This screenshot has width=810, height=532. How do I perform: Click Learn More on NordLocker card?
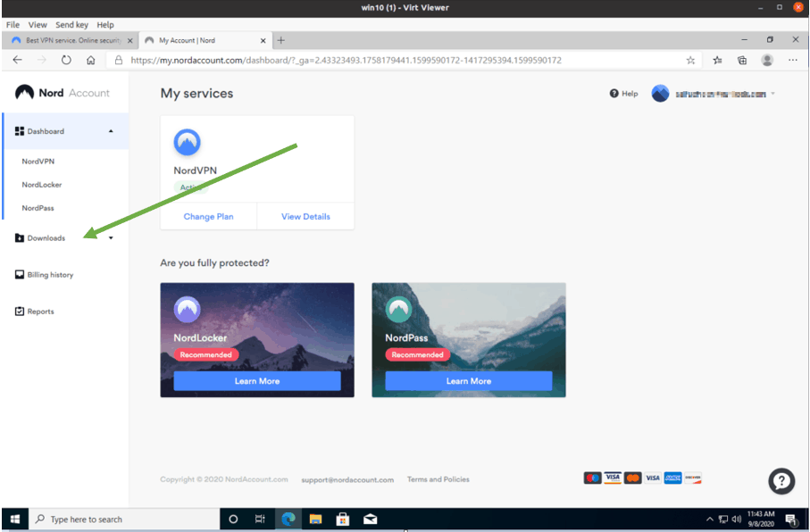257,381
